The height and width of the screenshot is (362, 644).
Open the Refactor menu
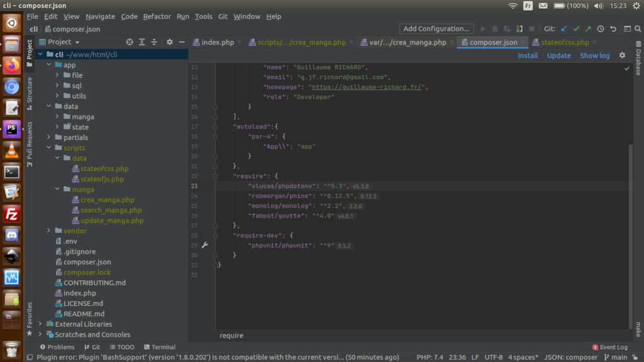157,16
